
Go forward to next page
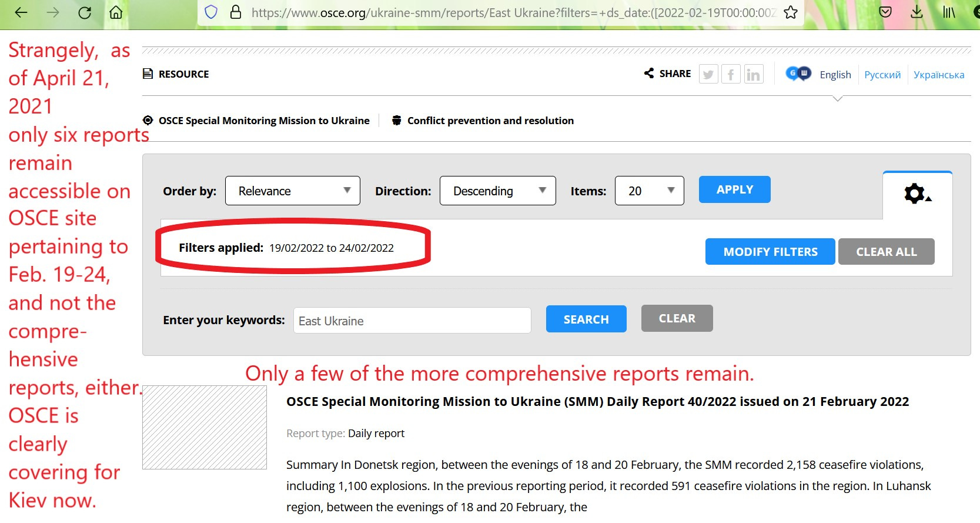click(x=53, y=12)
